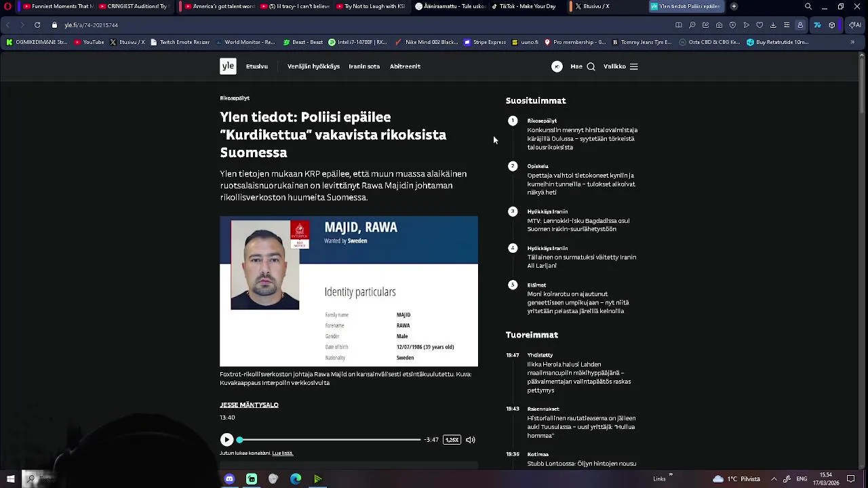Image resolution: width=868 pixels, height=488 pixels.
Task: Show hidden system tray icons
Action: (774, 479)
